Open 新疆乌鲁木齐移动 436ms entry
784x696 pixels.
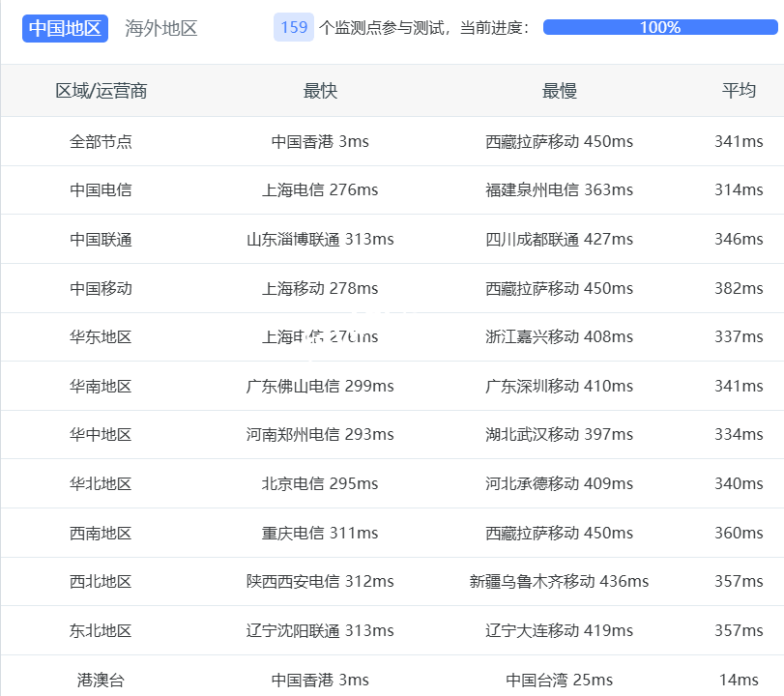pos(559,581)
